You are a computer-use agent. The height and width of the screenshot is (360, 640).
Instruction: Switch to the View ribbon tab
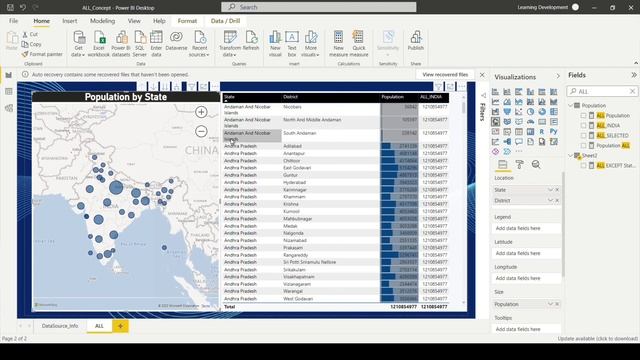[134, 21]
